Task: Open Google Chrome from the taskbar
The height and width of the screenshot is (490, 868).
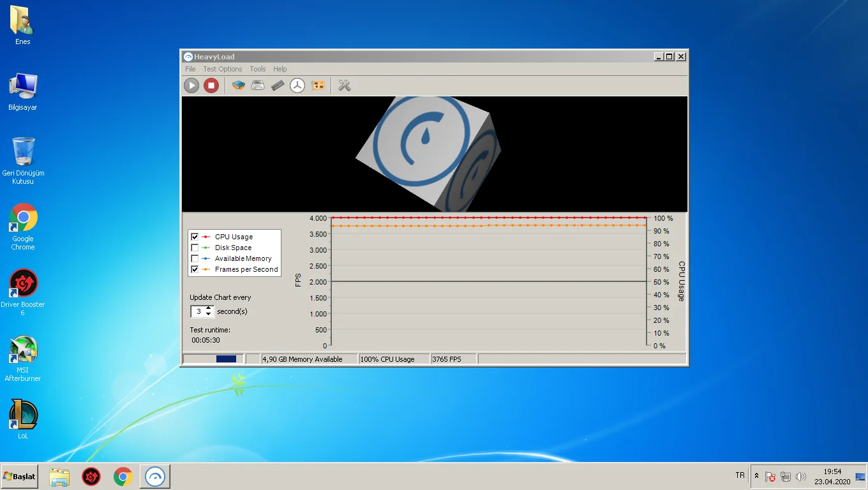Action: [x=123, y=477]
